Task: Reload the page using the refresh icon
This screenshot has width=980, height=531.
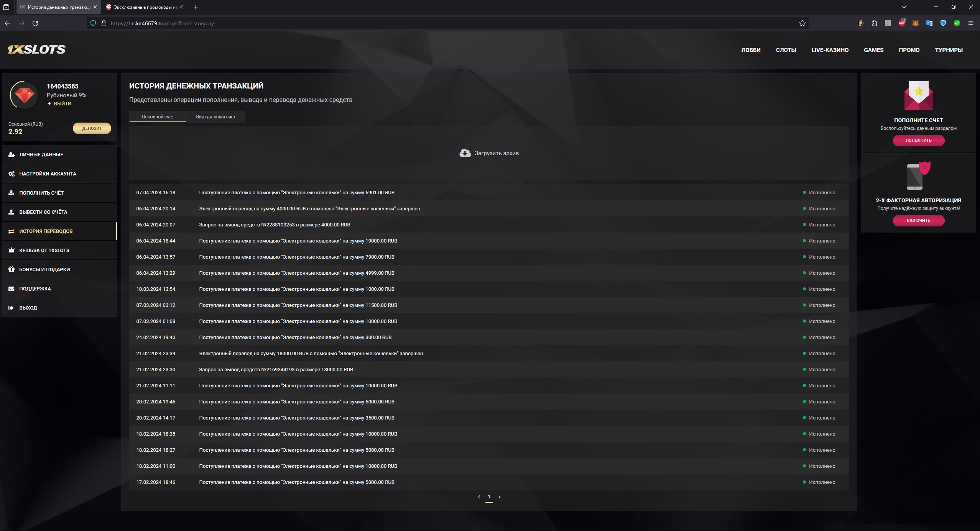Action: click(x=35, y=23)
